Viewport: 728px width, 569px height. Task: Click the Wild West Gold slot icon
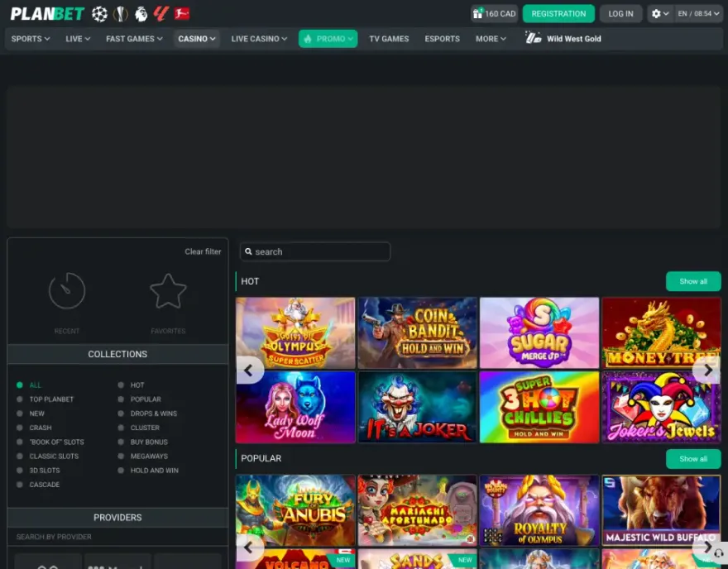pyautogui.click(x=533, y=37)
